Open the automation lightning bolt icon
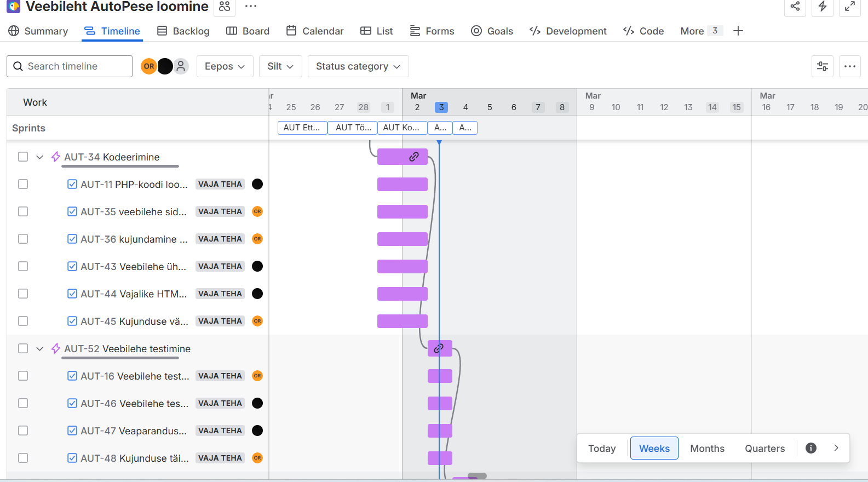 (822, 7)
